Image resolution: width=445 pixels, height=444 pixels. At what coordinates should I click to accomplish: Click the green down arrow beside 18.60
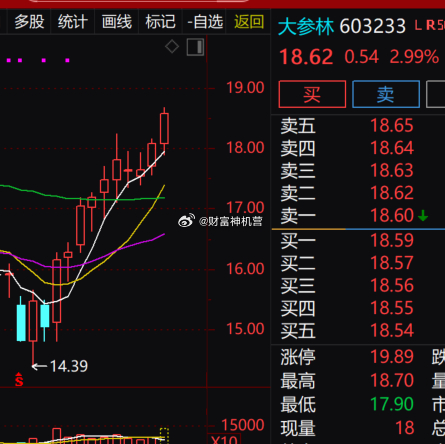tap(423, 215)
